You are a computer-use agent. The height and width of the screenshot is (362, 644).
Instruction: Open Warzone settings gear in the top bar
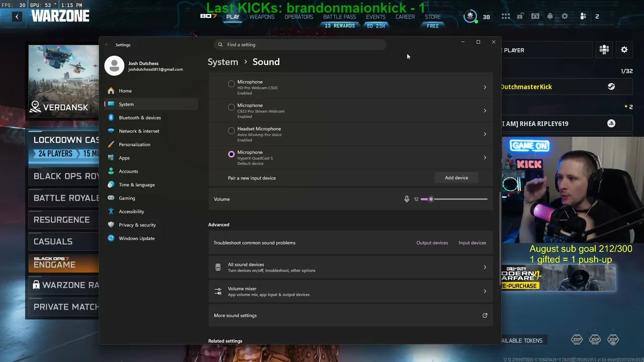(x=565, y=17)
